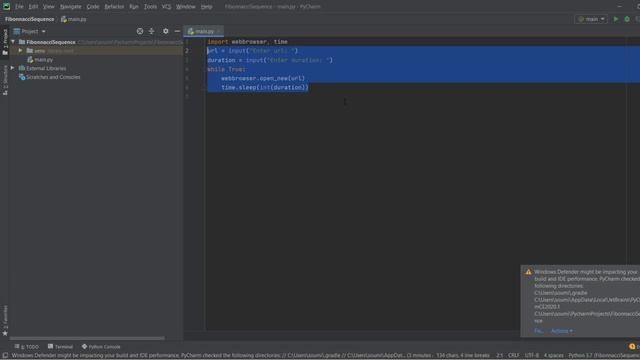640x360 pixels.
Task: Open the Terminal tool window
Action: coord(60,347)
